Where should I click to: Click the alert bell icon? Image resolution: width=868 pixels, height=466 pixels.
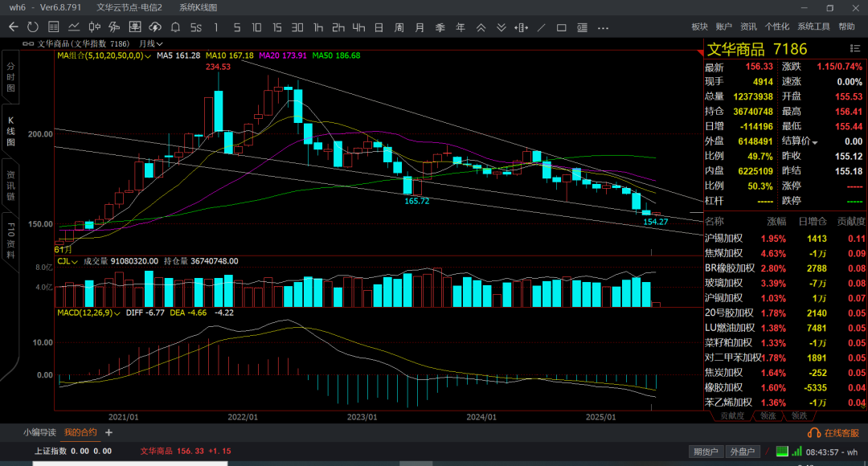(175, 27)
